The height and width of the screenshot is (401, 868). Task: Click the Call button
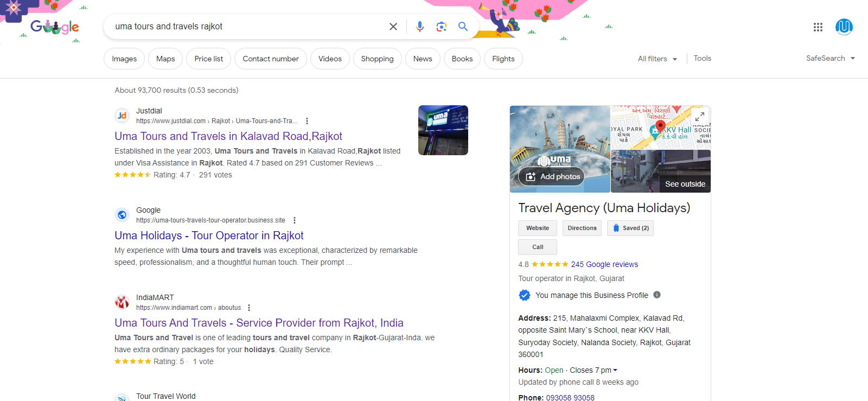click(x=538, y=247)
